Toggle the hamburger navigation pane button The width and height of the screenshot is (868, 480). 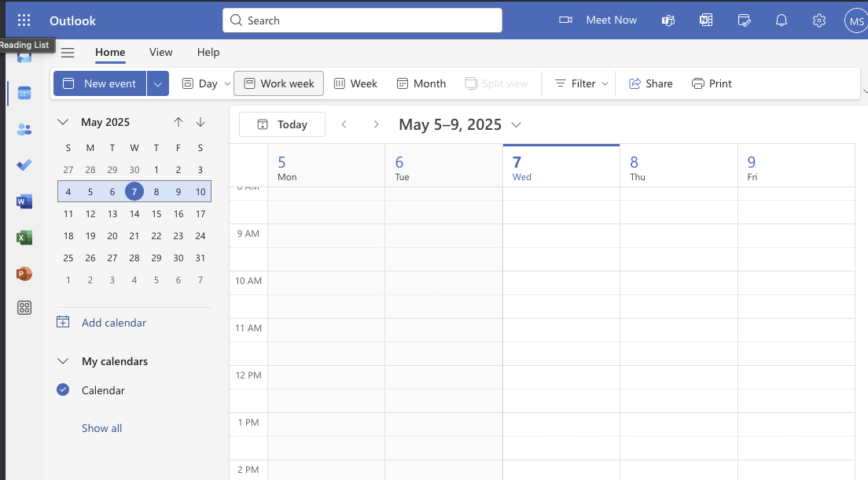(68, 53)
